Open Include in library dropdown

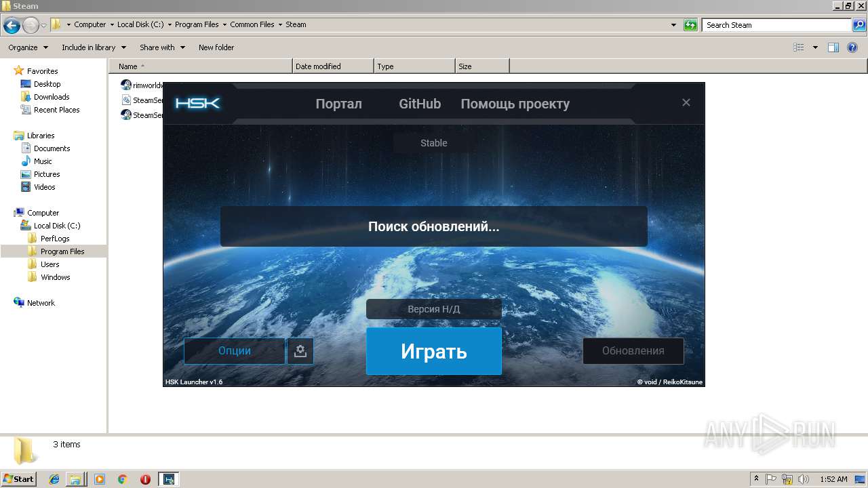coord(94,47)
